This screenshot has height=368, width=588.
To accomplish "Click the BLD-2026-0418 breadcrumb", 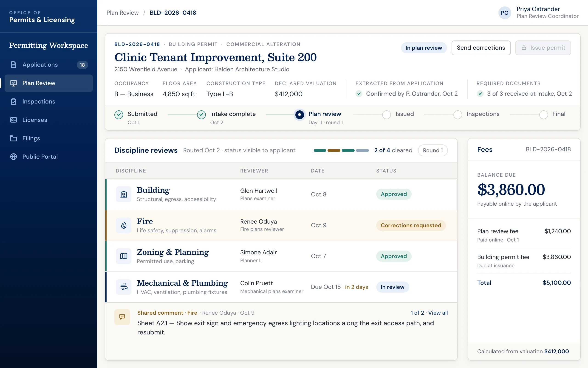I will click(173, 13).
